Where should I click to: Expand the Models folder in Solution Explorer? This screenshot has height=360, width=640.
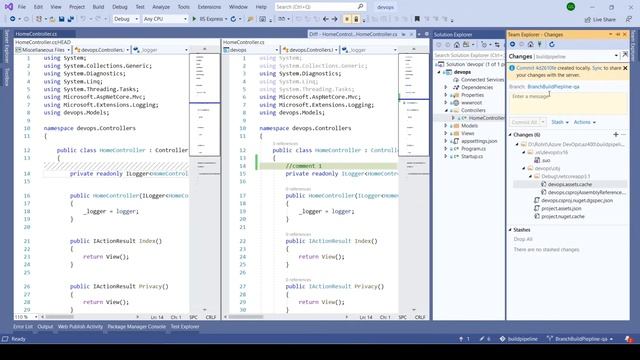pos(446,126)
